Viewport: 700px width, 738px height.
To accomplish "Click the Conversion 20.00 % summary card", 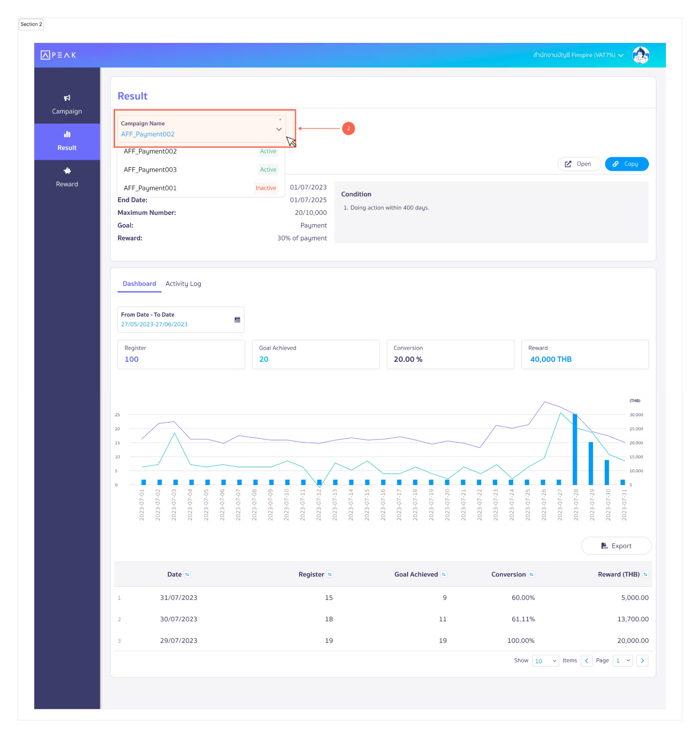I will click(450, 355).
